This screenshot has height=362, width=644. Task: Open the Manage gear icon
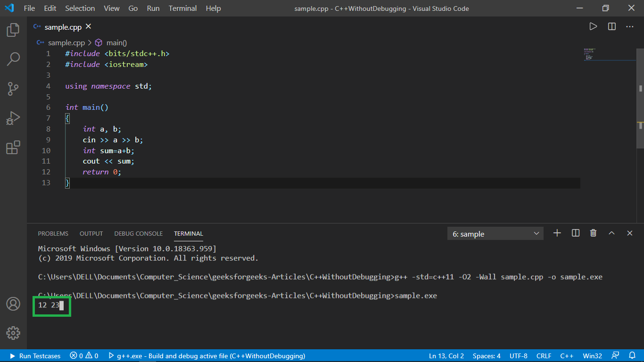click(x=13, y=333)
